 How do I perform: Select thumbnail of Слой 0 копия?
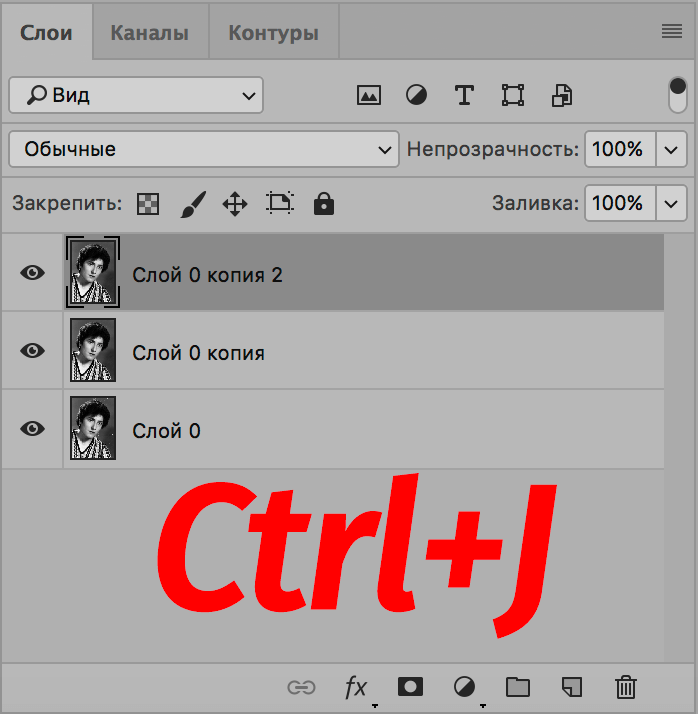[x=93, y=350]
